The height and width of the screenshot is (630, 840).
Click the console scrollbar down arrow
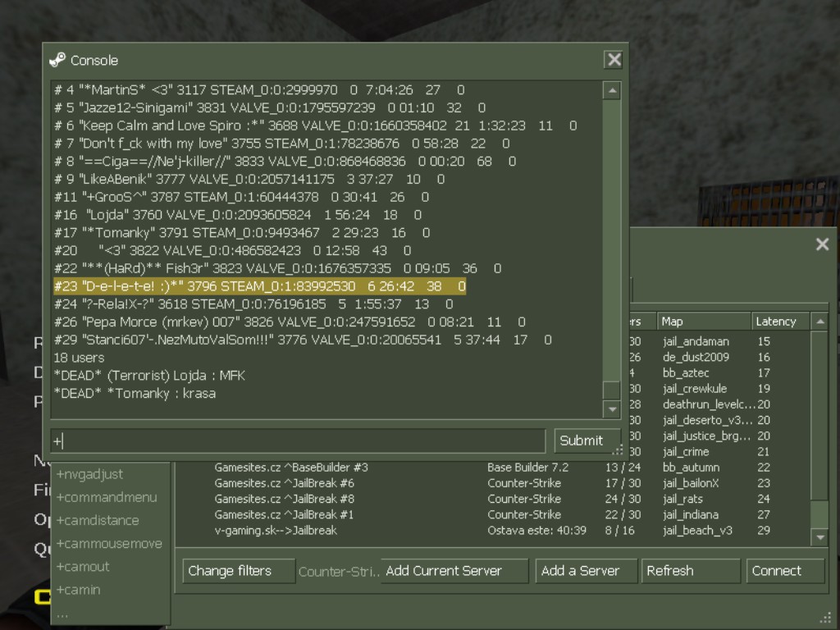612,410
